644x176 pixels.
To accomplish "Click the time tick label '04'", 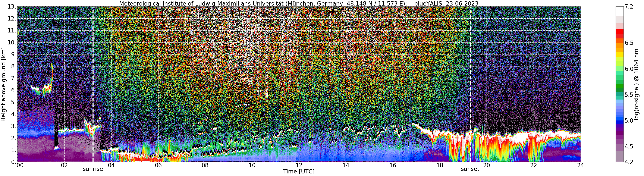I will coord(111,165).
